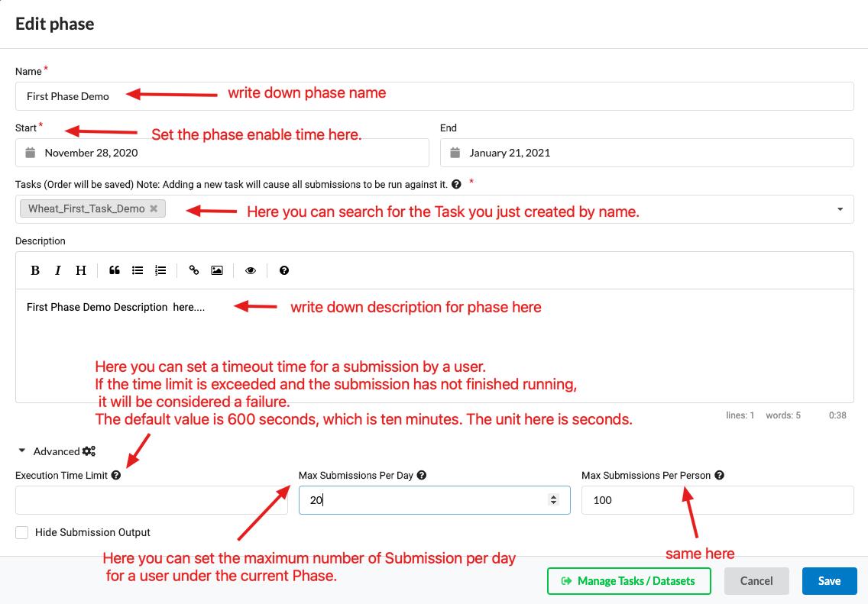Click the Cancel button
Viewport: 868px width, 604px height.
756,581
